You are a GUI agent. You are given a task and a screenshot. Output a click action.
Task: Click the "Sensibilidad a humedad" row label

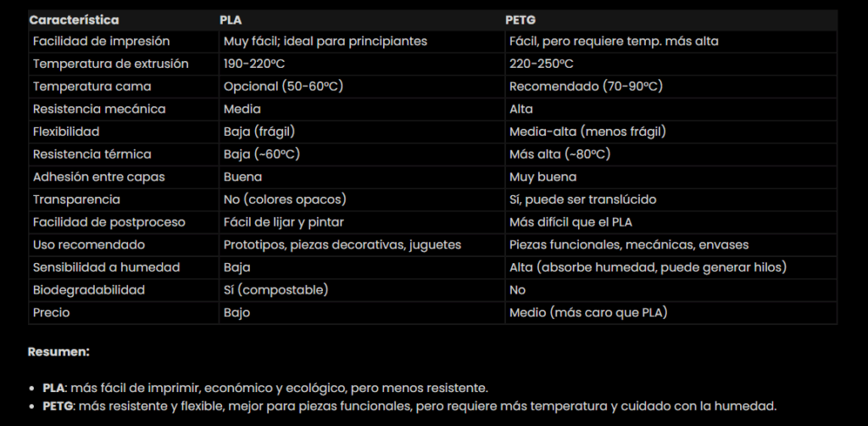tap(106, 267)
